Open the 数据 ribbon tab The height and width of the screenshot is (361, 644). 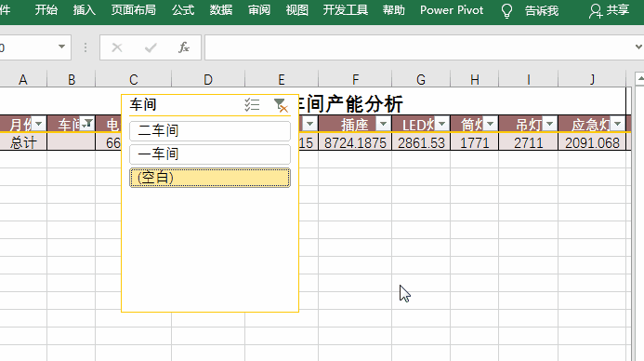[221, 10]
